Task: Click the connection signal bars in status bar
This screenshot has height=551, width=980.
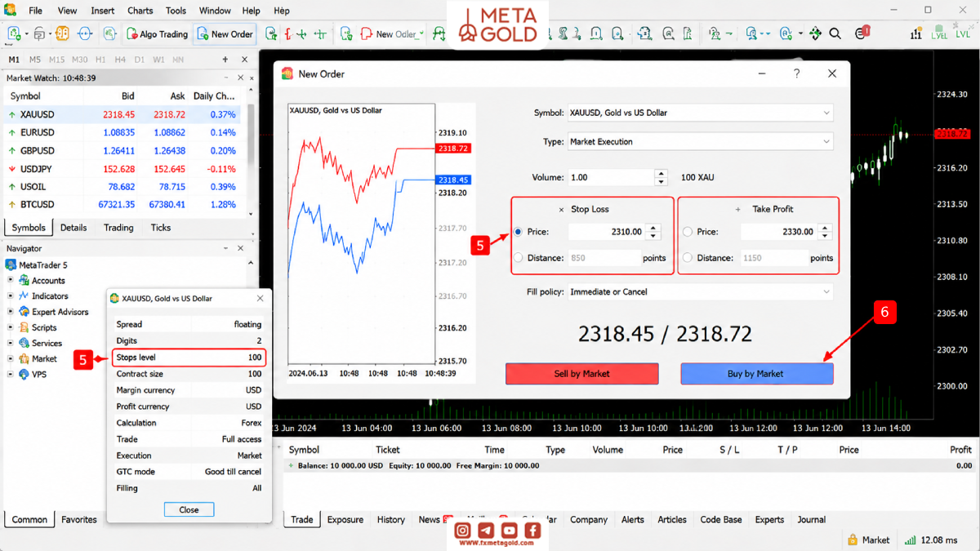Action: click(911, 540)
